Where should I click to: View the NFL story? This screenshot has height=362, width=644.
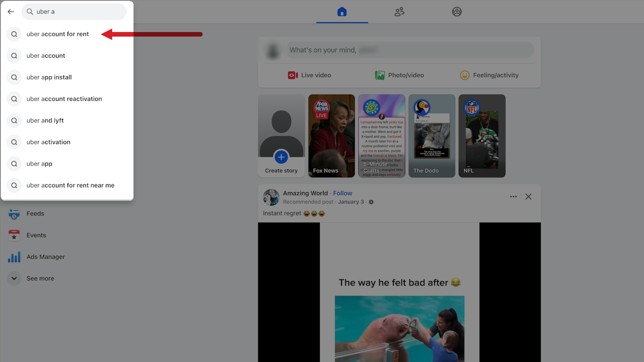coord(482,136)
